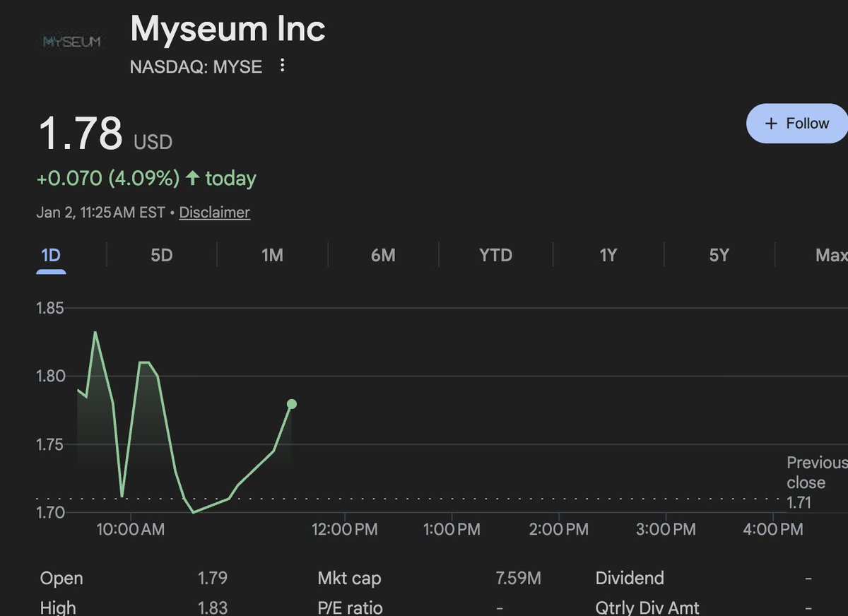
Task: Click the 2:00 PM axis label
Action: (559, 528)
